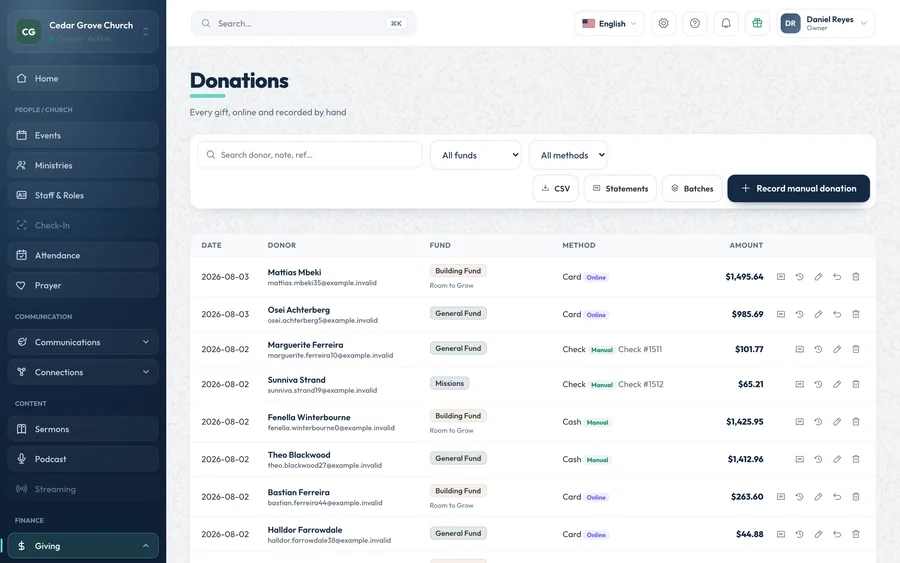Click Check #1511 reference text

[x=640, y=349]
